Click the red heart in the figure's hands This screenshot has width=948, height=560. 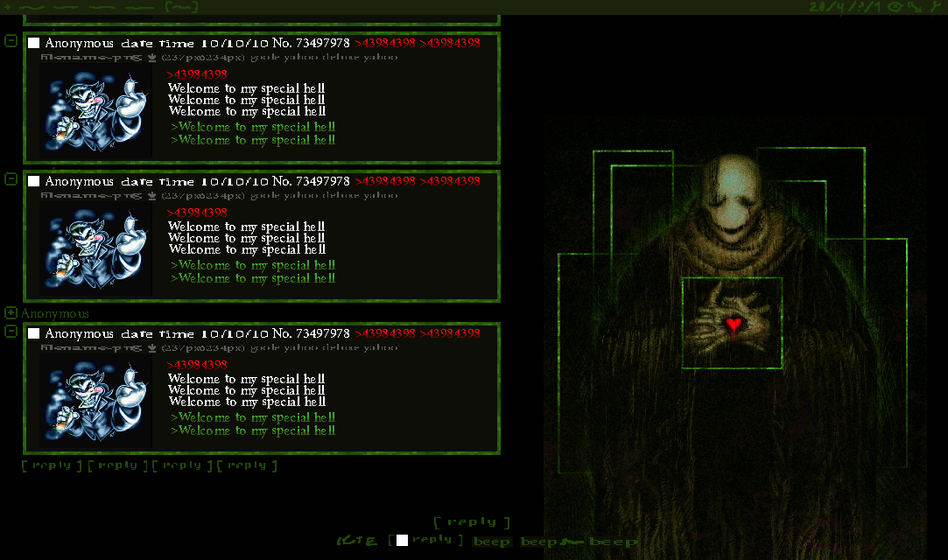tap(734, 325)
